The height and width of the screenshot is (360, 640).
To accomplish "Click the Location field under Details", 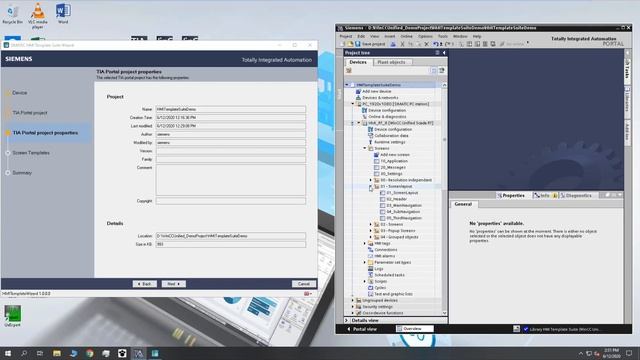I will click(231, 236).
